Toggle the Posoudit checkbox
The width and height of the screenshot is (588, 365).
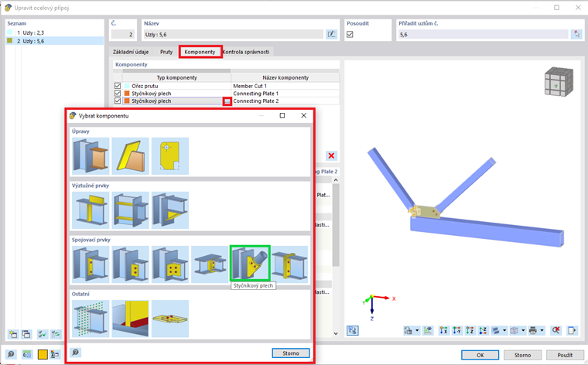click(350, 35)
